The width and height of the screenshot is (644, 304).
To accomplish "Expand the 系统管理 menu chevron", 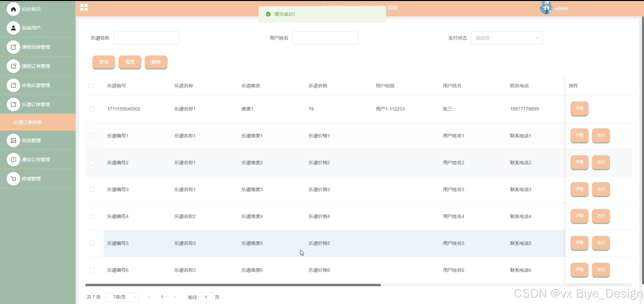I will pos(67,140).
